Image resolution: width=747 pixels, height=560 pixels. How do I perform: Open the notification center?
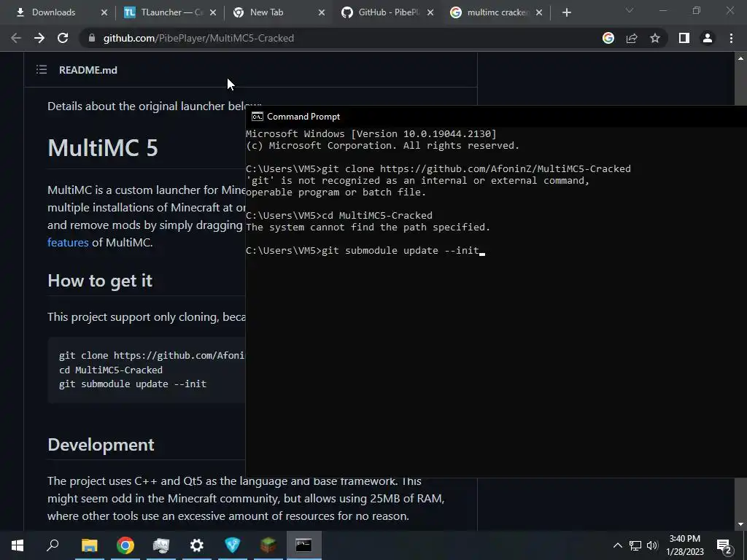pyautogui.click(x=724, y=545)
